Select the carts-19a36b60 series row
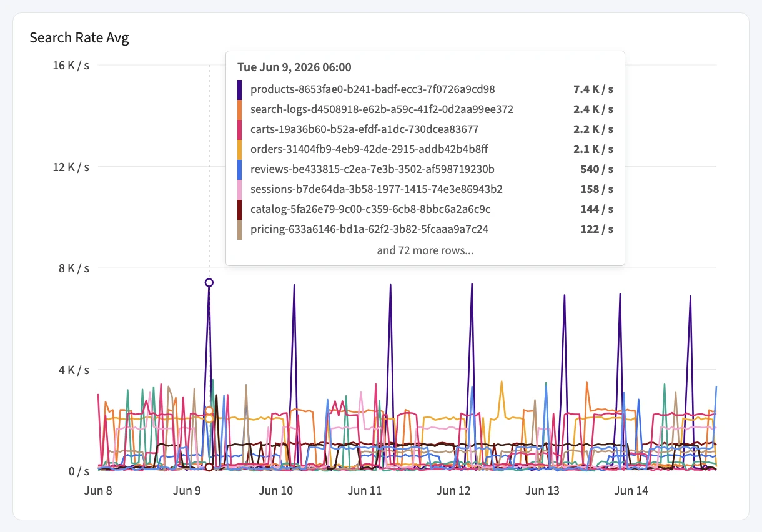The height and width of the screenshot is (532, 762). [425, 129]
